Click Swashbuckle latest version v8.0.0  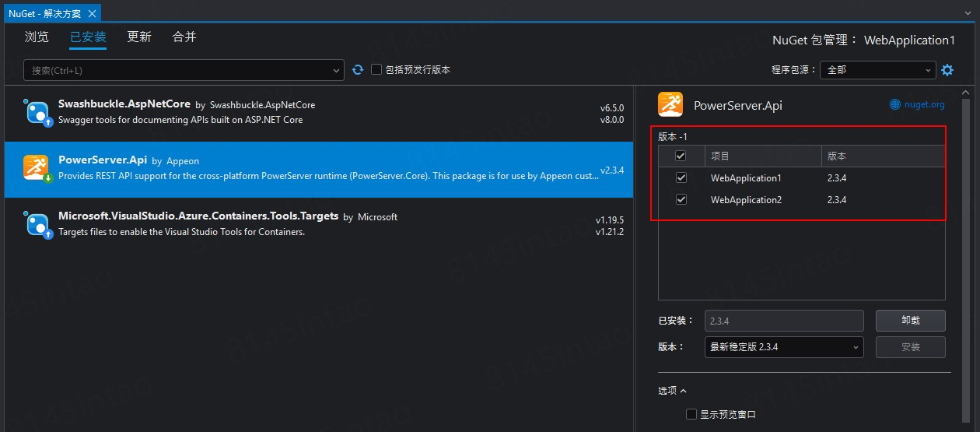(611, 120)
